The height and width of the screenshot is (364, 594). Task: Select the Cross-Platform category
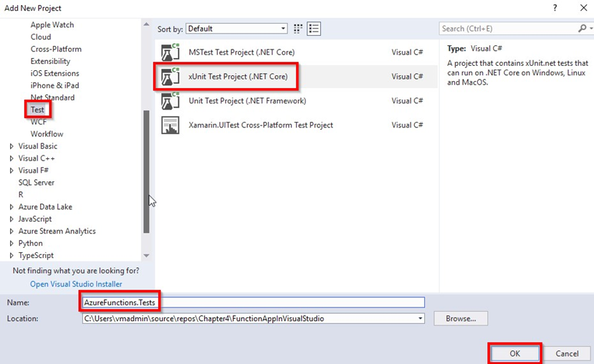click(x=56, y=49)
